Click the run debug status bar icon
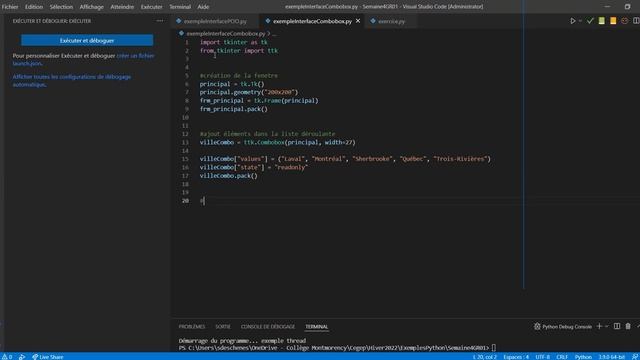Image resolution: width=640 pixels, height=360 pixels. 22,357
